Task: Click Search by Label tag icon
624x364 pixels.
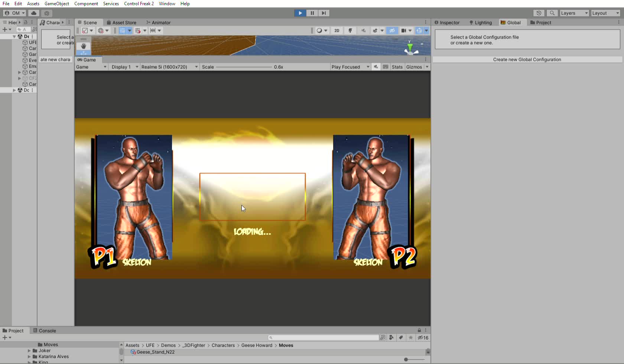Action: click(401, 338)
